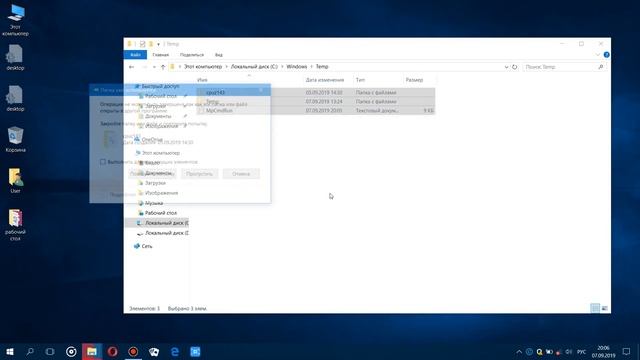Open Корзина recycle bin on desktop
The image size is (640, 360).
tap(16, 140)
